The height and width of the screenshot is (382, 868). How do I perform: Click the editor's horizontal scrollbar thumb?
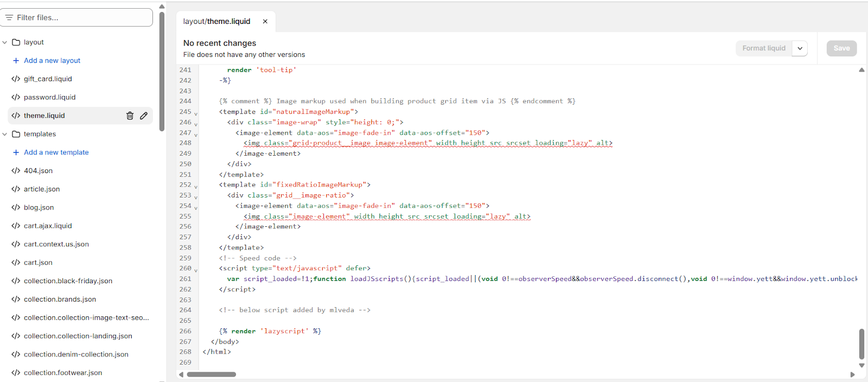tap(211, 374)
